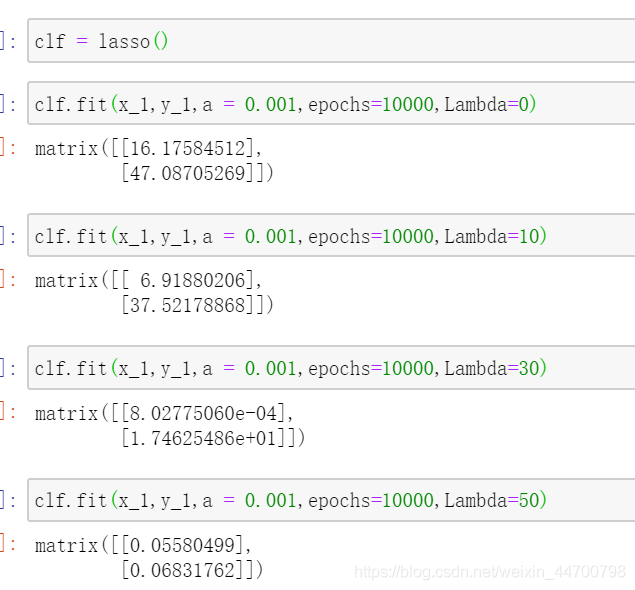The width and height of the screenshot is (635, 590).
Task: Click output matrix with 8.02775060e-04
Action: coord(170,426)
